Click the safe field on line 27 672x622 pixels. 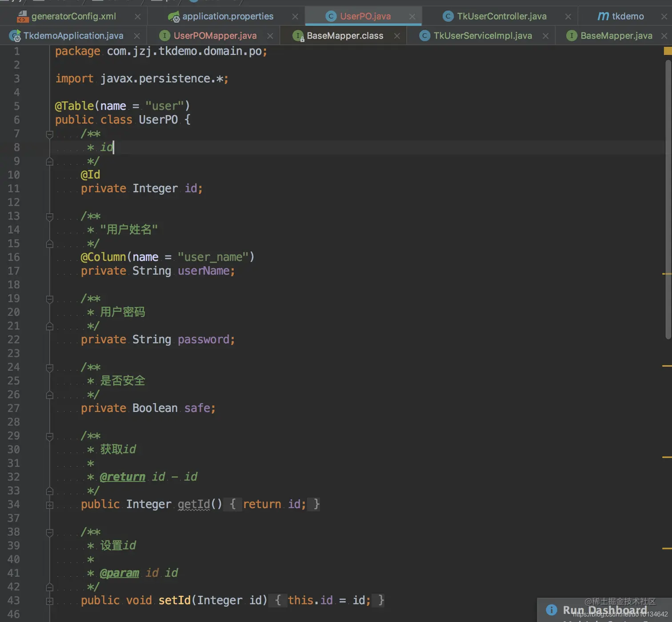coord(197,408)
